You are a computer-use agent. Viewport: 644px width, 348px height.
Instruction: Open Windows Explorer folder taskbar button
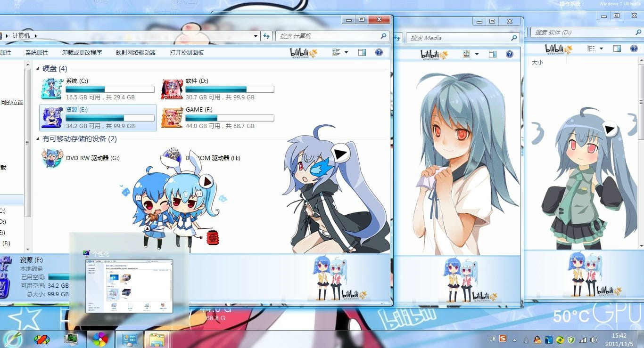pos(157,339)
